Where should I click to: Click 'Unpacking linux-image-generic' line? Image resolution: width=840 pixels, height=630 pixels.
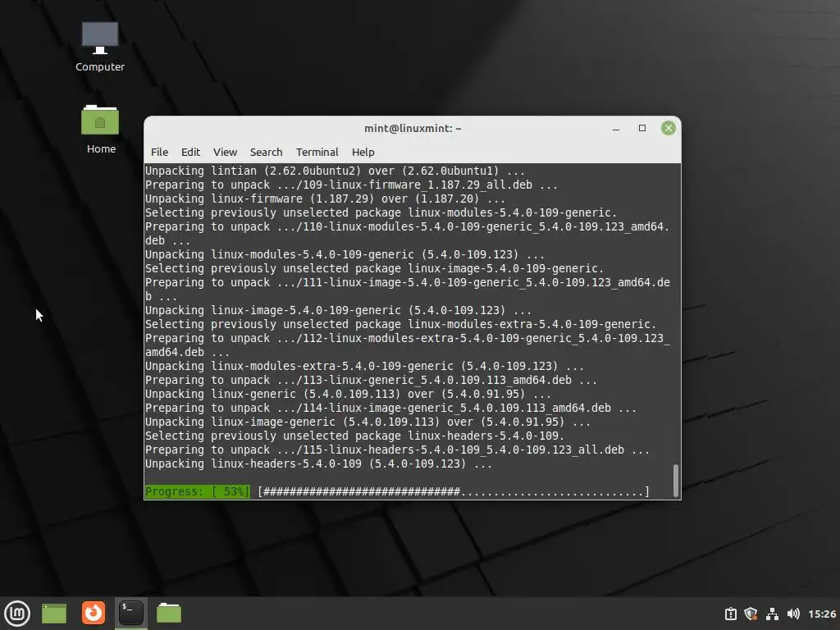point(368,422)
